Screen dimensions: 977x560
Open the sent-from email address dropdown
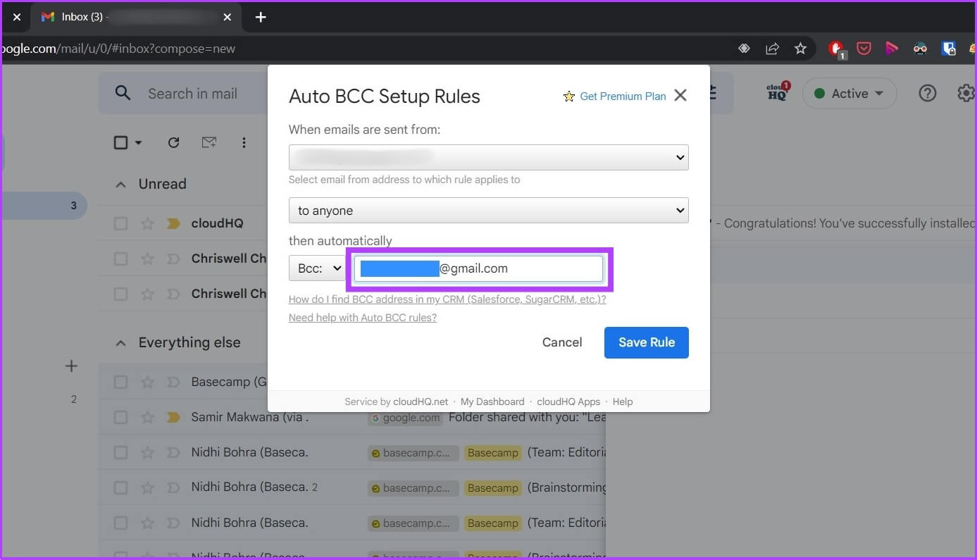pos(489,157)
